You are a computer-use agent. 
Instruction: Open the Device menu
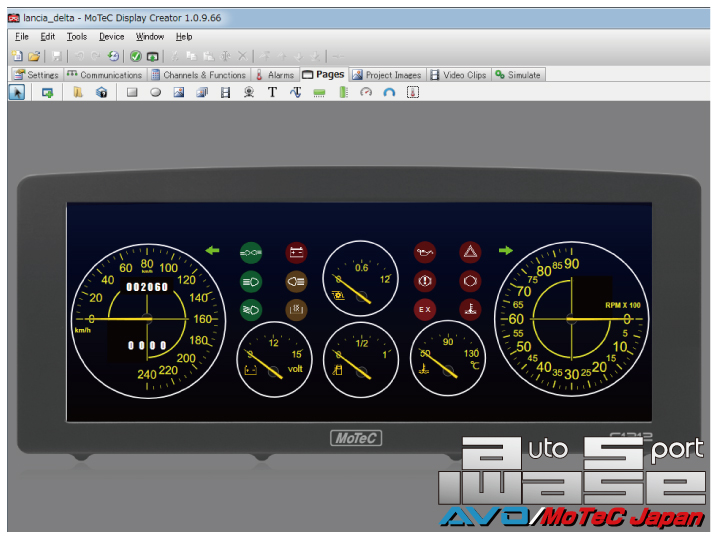click(x=112, y=37)
